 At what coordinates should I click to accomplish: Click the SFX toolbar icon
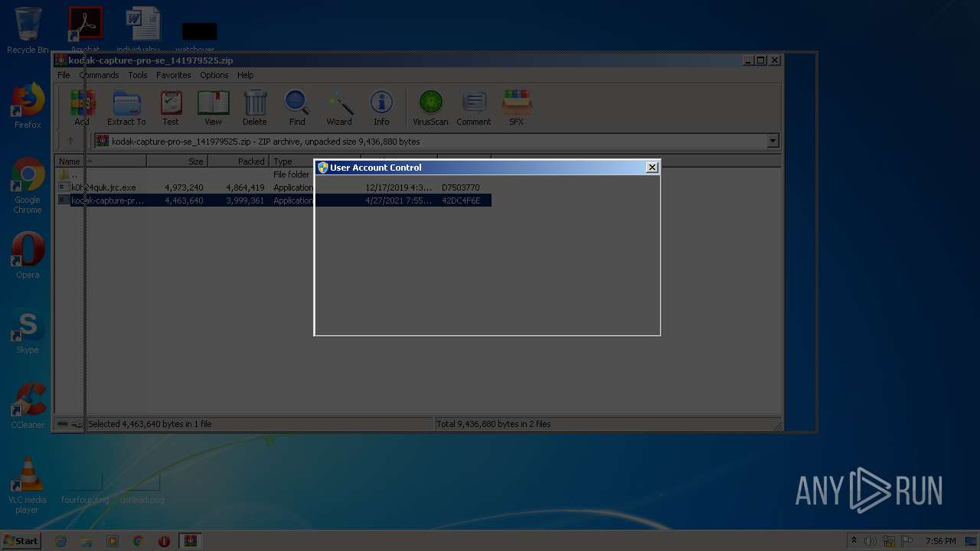(x=517, y=107)
